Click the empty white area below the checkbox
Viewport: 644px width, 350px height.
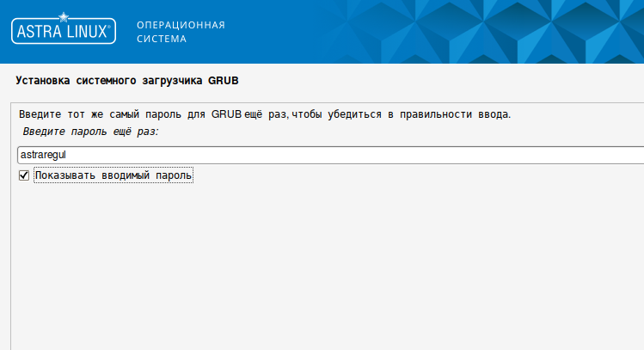point(327,267)
